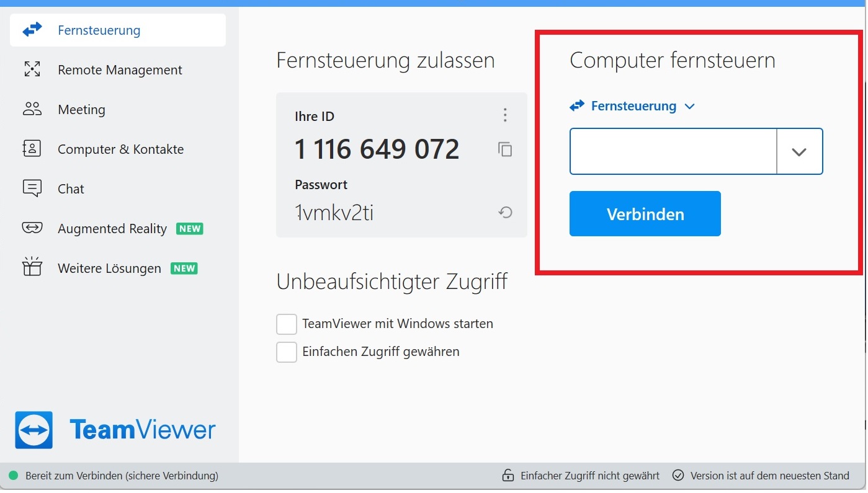Viewport: 868px width, 493px height.
Task: Click the Chat speech bubble icon
Action: 32,189
